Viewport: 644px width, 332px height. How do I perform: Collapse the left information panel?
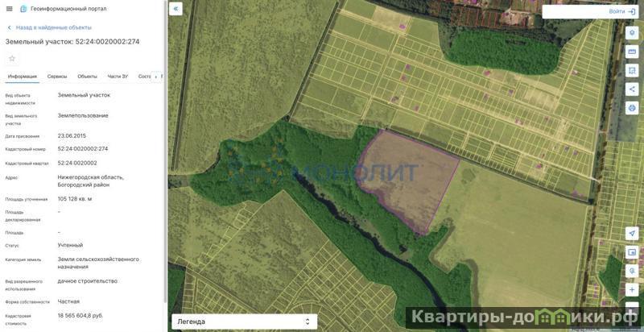[x=176, y=9]
